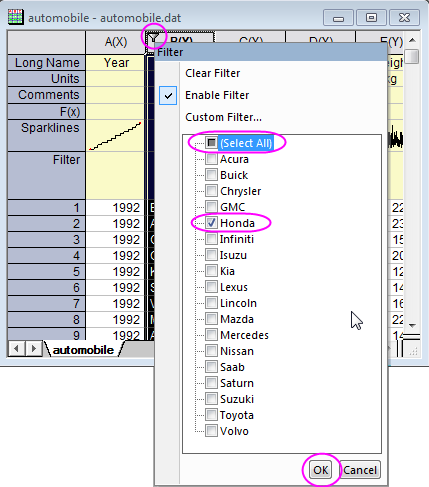Check the Mazda checkbox
The width and height of the screenshot is (429, 487).
(x=211, y=319)
